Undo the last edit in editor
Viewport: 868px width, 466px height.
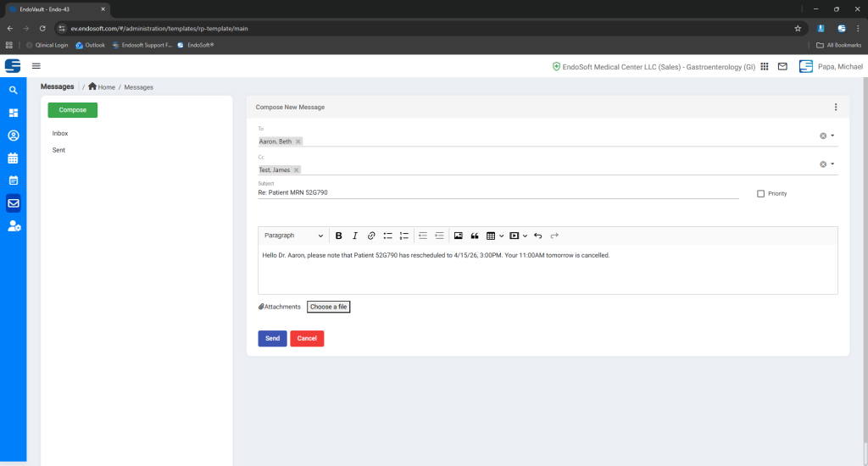538,236
